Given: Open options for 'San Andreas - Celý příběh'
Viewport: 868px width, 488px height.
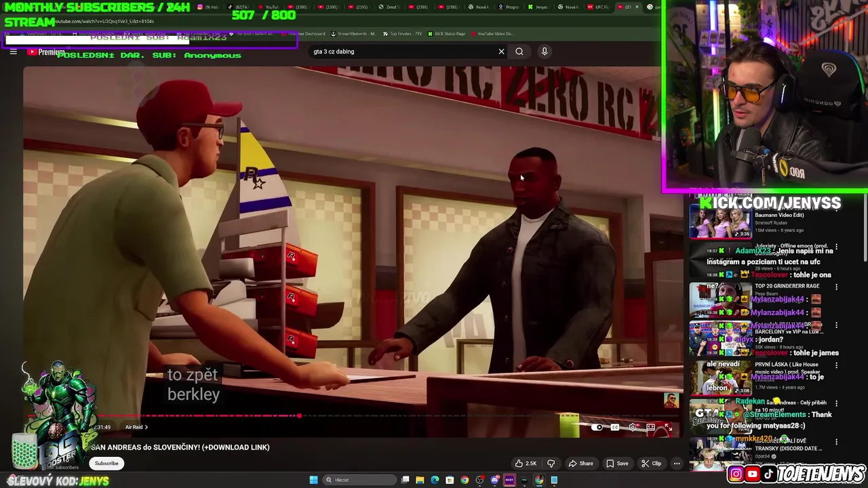Looking at the screenshot, I should [x=836, y=403].
